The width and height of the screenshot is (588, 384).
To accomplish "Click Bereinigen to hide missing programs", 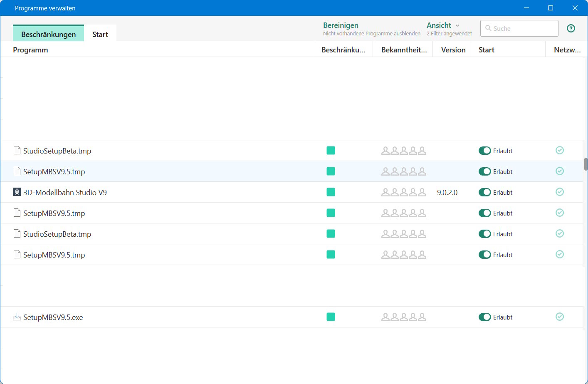I will pos(341,25).
